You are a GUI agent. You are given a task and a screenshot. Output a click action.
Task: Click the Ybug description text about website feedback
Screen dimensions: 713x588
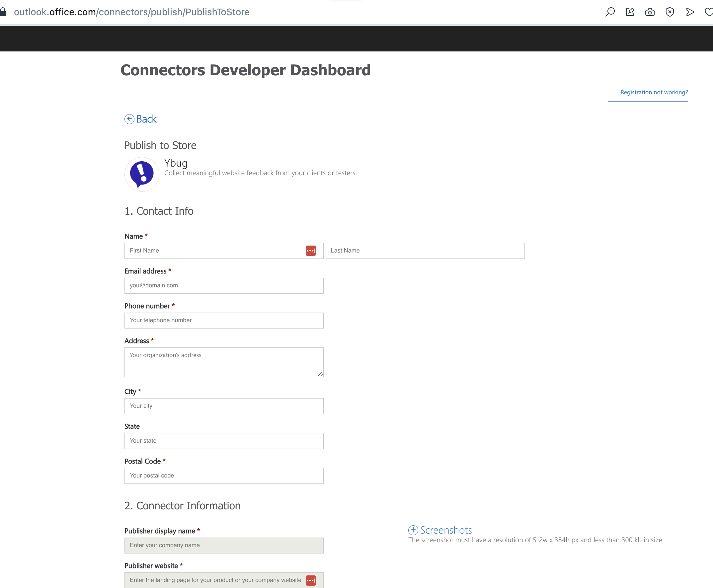[x=260, y=173]
